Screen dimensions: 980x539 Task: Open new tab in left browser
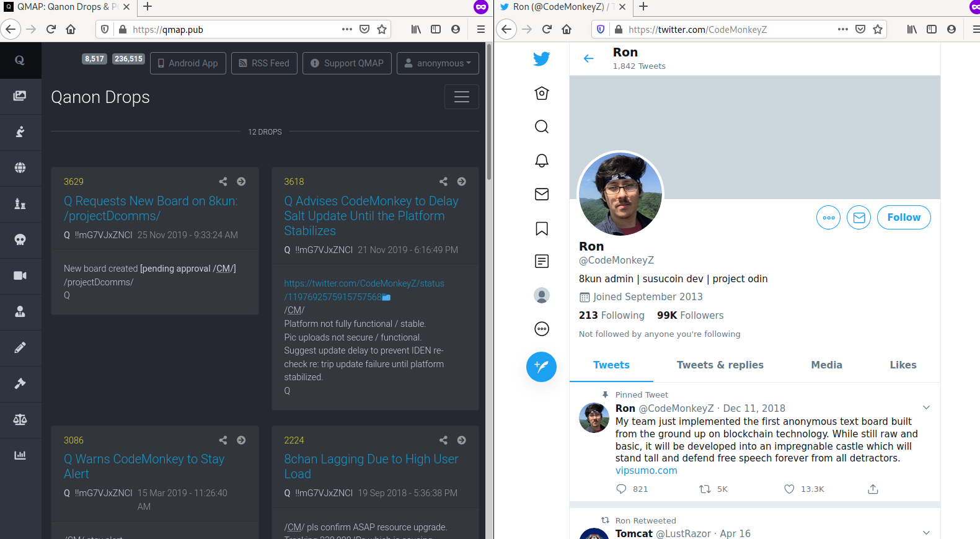148,7
